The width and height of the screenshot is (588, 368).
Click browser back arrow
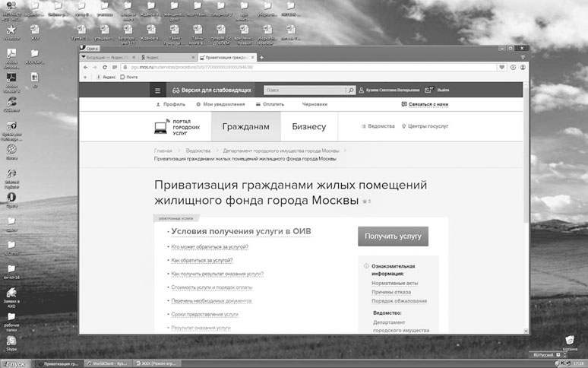pyautogui.click(x=84, y=67)
